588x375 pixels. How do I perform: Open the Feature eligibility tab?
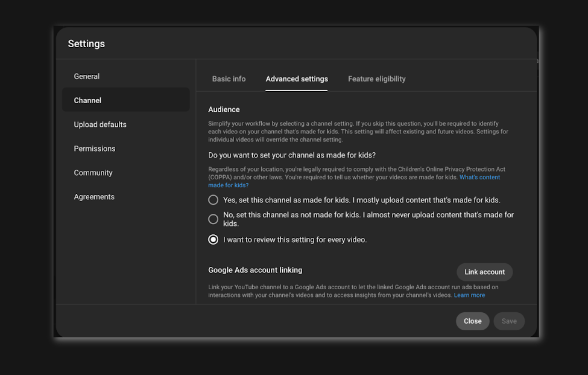tap(376, 79)
